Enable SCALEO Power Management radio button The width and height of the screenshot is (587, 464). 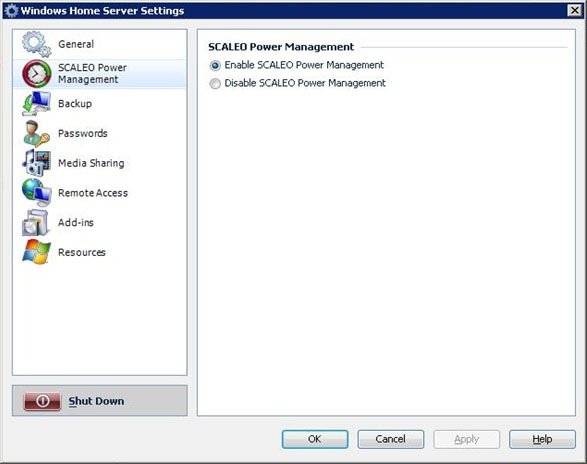pos(215,66)
